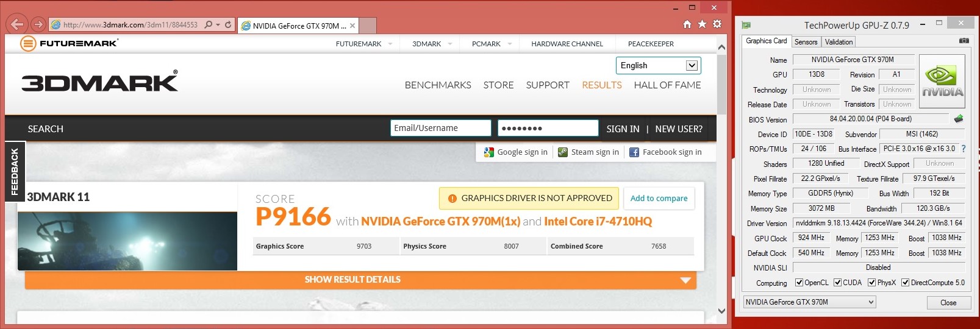Click the GPU-Z screenshot camera icon
The width and height of the screenshot is (980, 329).
964,41
